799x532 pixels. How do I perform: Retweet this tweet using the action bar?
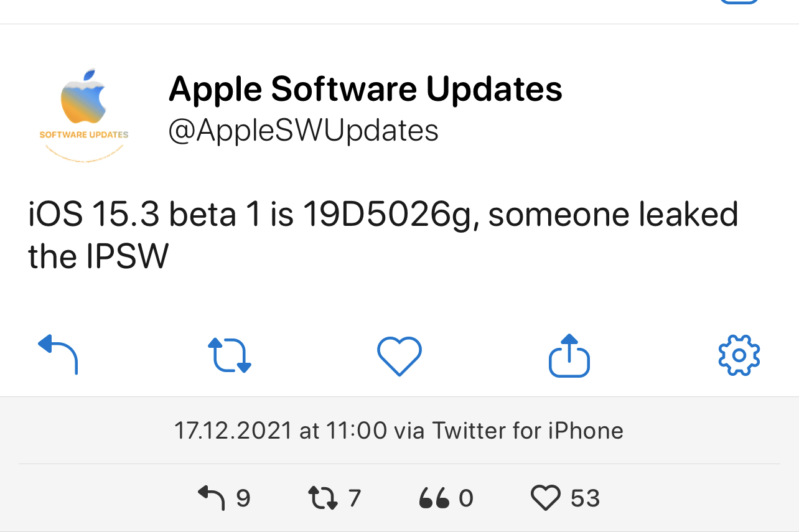[x=229, y=355]
